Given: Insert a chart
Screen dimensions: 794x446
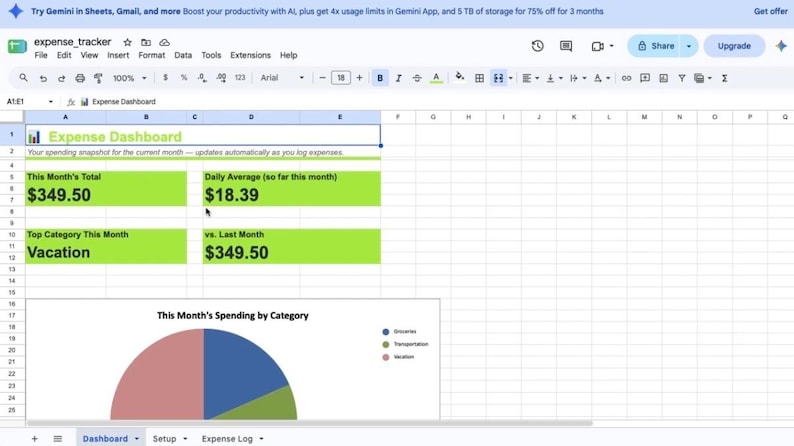Looking at the screenshot, I should click(x=663, y=78).
